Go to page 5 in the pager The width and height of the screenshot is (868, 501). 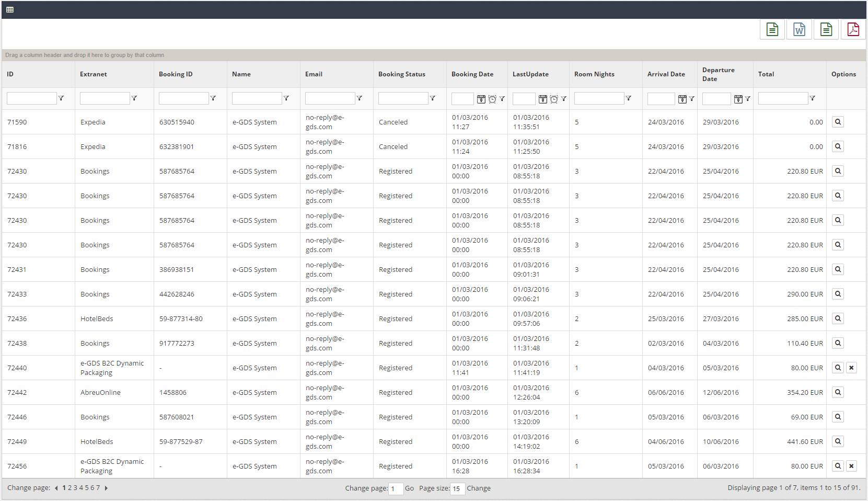click(87, 488)
